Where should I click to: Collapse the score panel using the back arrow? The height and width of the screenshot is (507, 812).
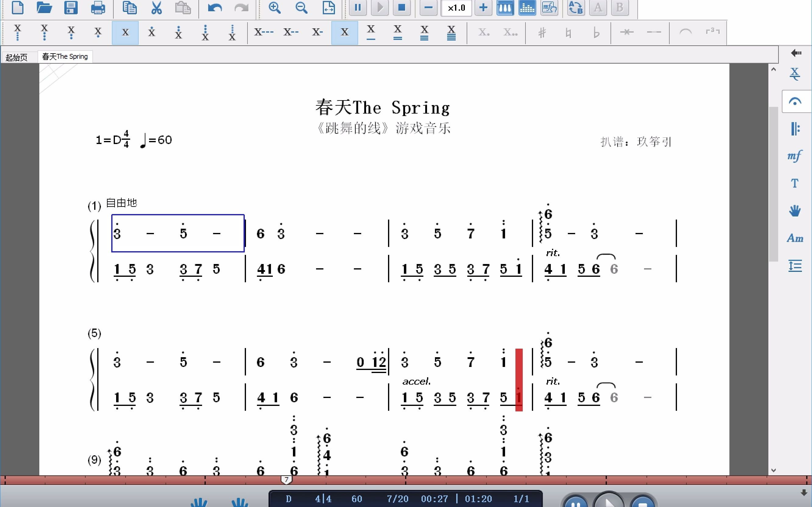[796, 53]
